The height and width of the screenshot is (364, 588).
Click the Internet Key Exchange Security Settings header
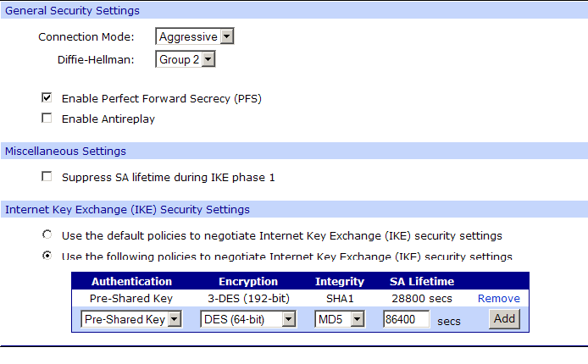point(127,209)
